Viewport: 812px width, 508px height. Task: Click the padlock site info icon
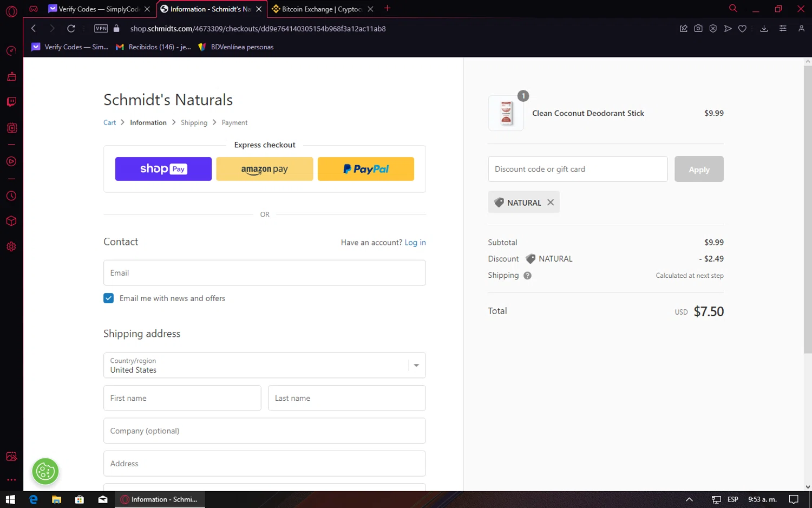point(116,29)
